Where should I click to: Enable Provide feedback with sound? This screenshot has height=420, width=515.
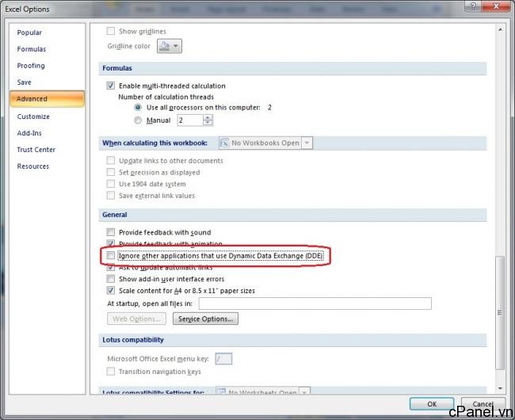click(x=111, y=232)
